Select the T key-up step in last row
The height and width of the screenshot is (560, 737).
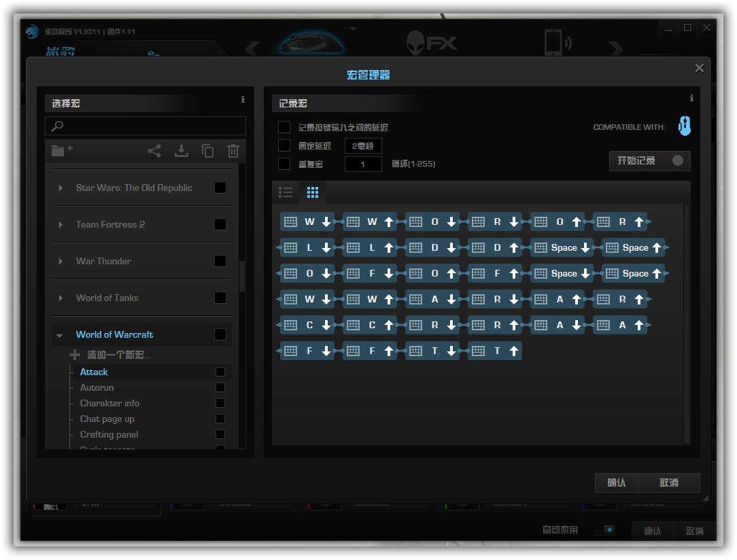coord(495,351)
